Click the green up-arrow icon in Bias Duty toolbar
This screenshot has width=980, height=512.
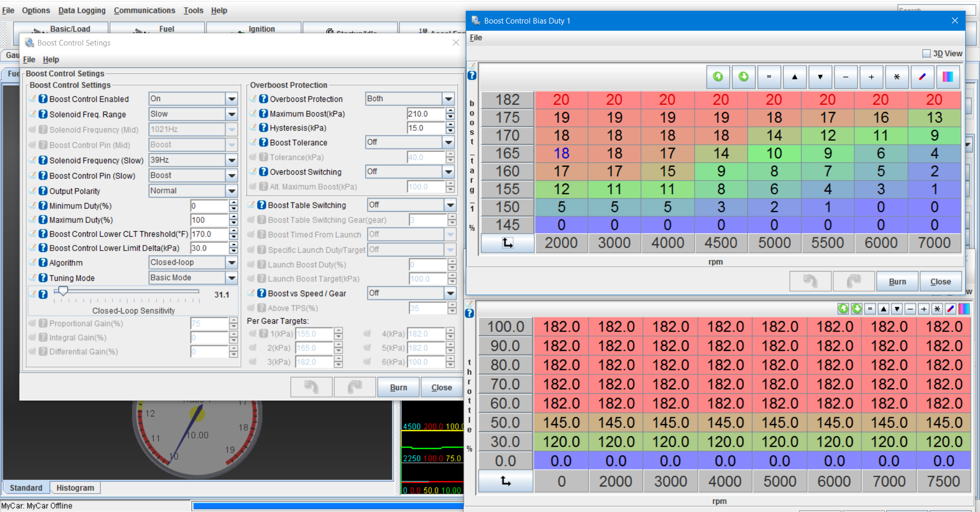pyautogui.click(x=718, y=77)
